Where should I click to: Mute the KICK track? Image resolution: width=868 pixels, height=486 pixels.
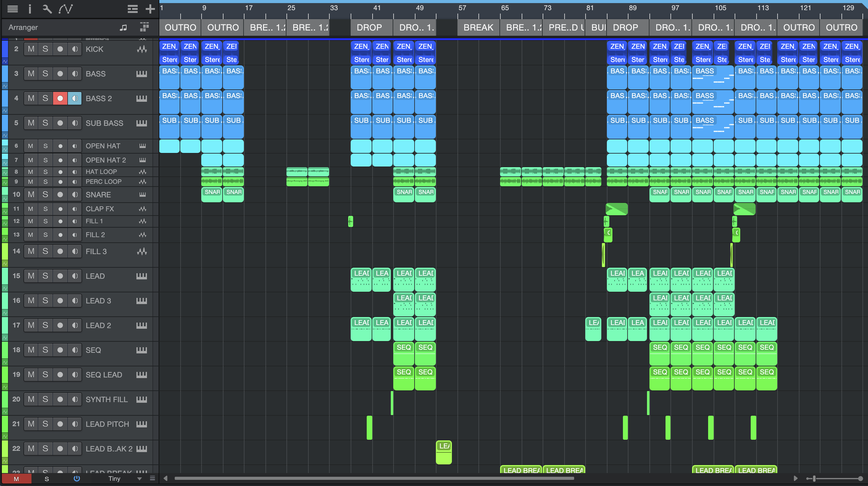tap(31, 49)
